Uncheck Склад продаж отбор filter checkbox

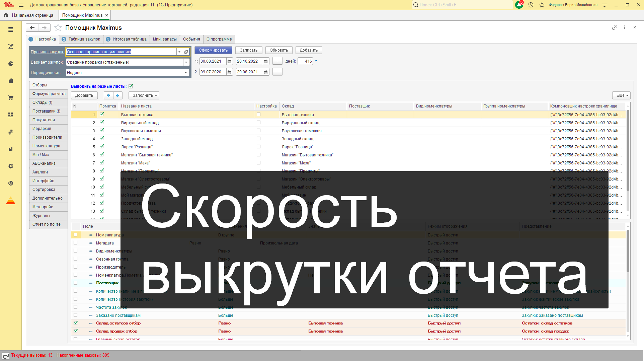[76, 331]
